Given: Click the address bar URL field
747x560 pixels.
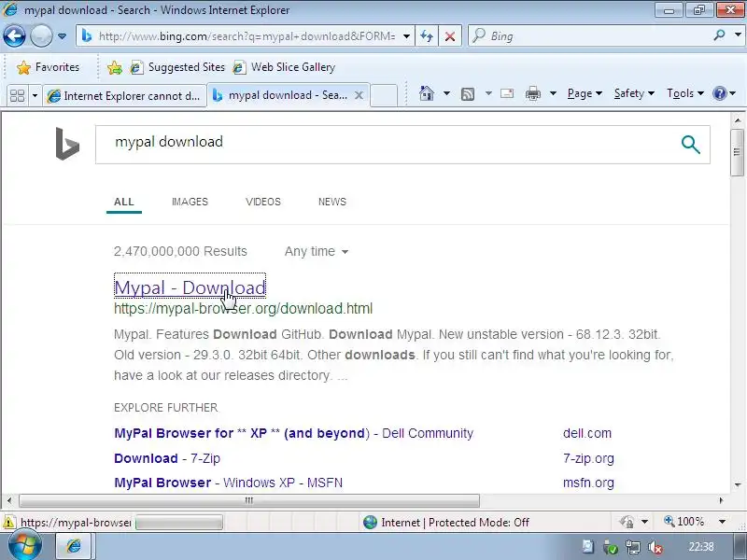Looking at the screenshot, I should click(238, 36).
